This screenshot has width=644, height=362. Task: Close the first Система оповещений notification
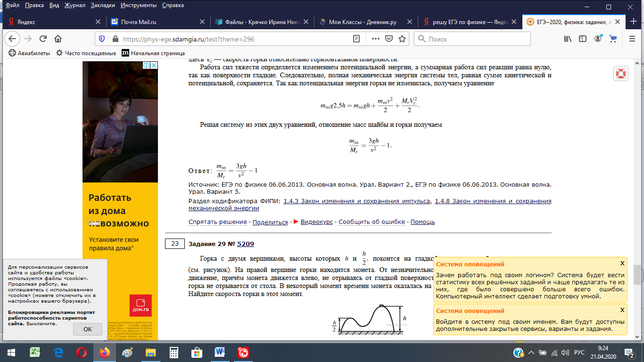[622, 263]
